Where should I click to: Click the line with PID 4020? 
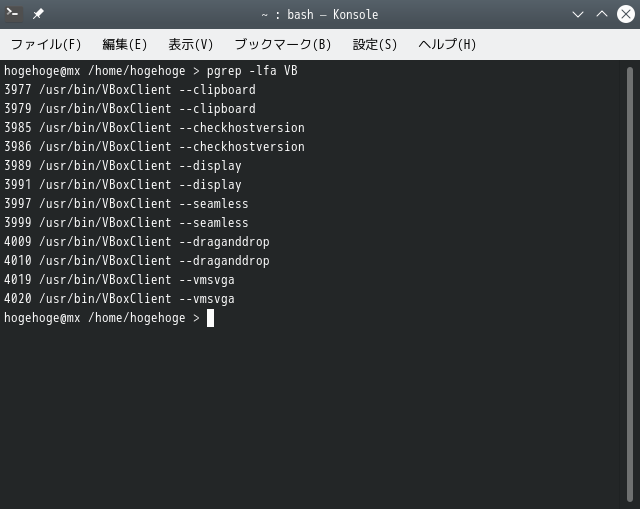(x=119, y=299)
